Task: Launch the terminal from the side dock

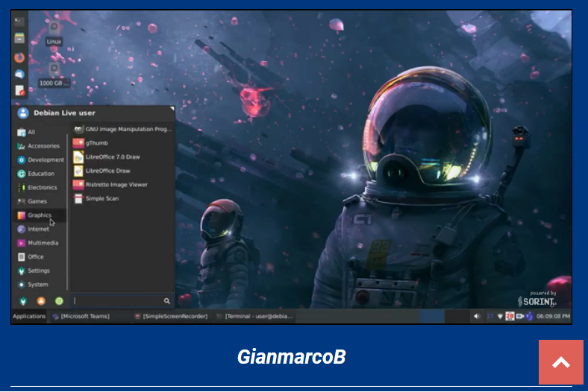Action: (19, 22)
